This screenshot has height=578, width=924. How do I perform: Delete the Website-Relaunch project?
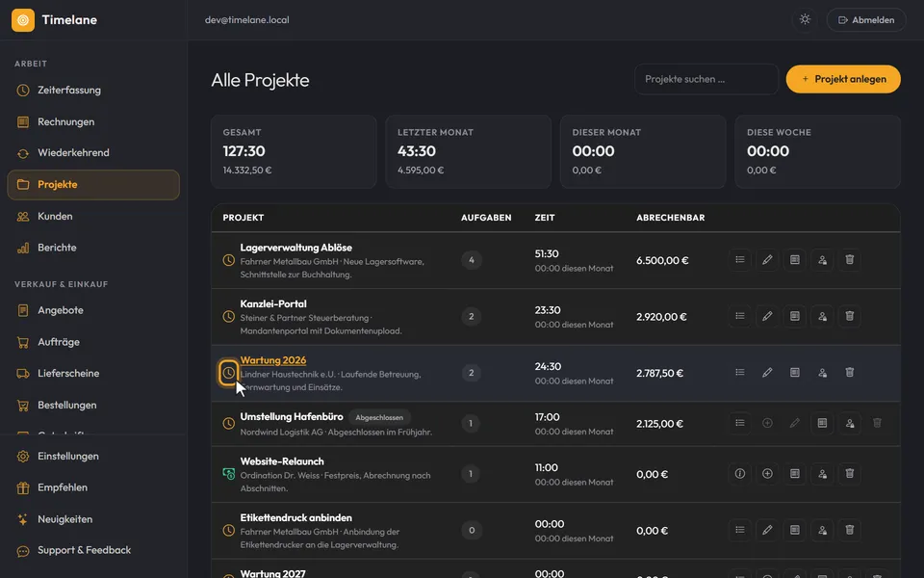click(x=850, y=474)
